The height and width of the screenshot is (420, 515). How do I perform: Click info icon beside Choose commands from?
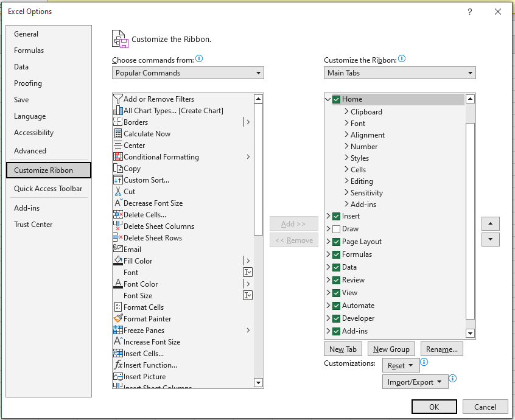tap(199, 58)
